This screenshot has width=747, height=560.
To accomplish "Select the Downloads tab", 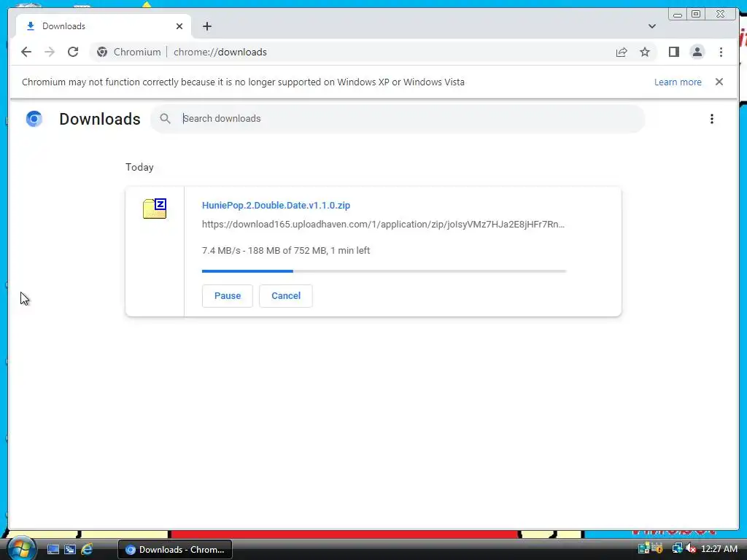I will tap(104, 26).
